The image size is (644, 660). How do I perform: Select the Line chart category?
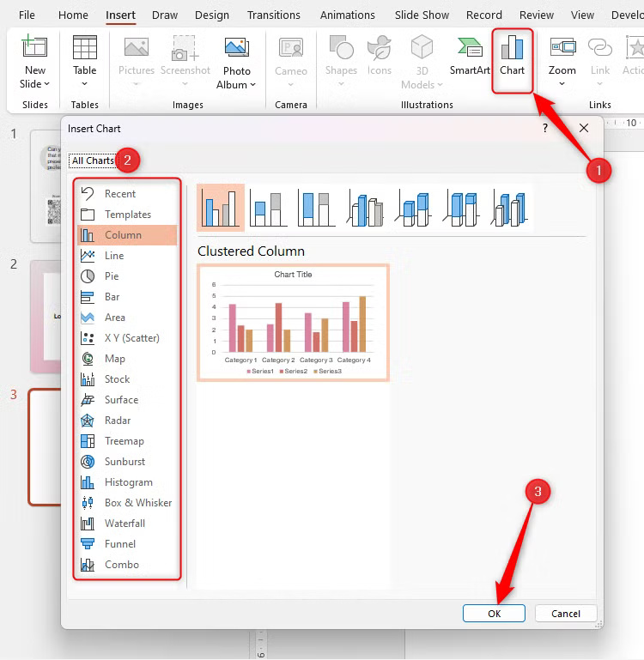[x=127, y=256]
